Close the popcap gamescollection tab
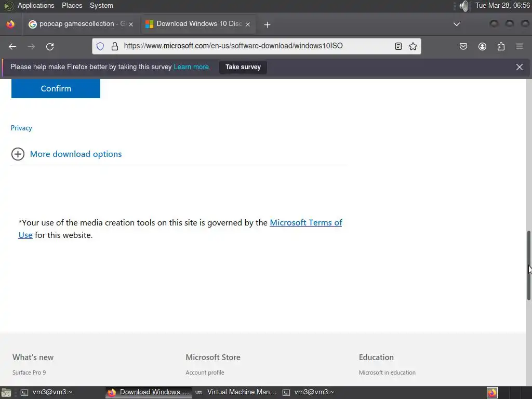This screenshot has width=532, height=399. 131,24
